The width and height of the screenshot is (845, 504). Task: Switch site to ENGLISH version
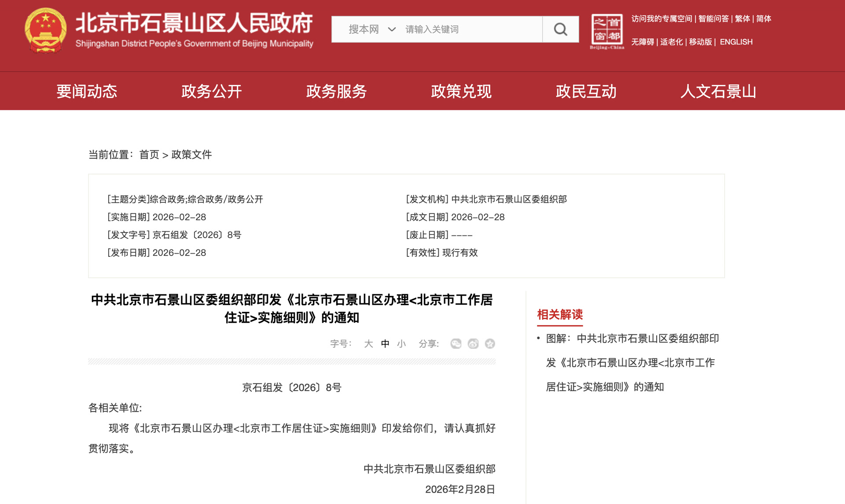[736, 42]
